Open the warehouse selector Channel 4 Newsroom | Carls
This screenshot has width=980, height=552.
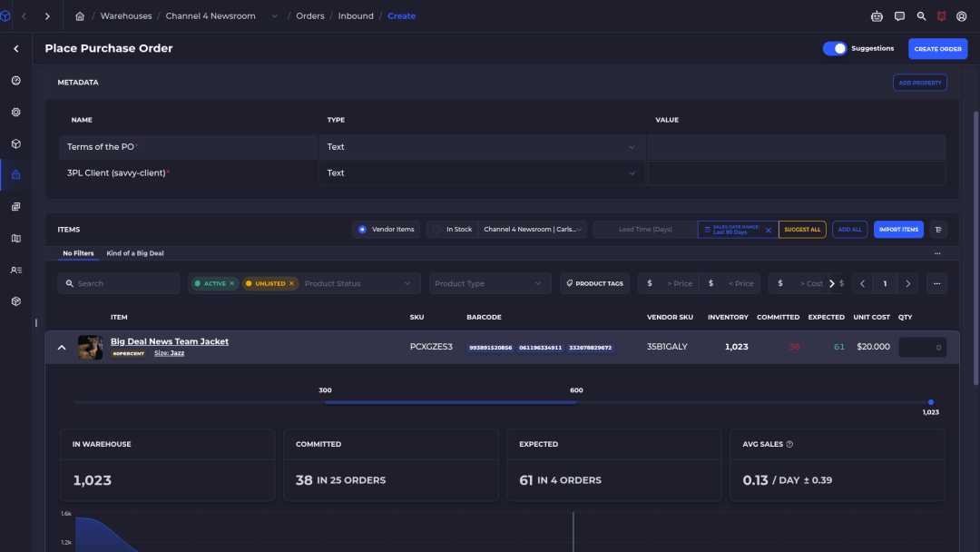pyautogui.click(x=533, y=230)
